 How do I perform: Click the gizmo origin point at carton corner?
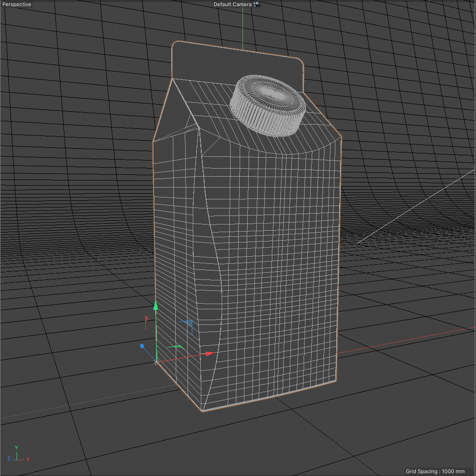click(x=156, y=362)
